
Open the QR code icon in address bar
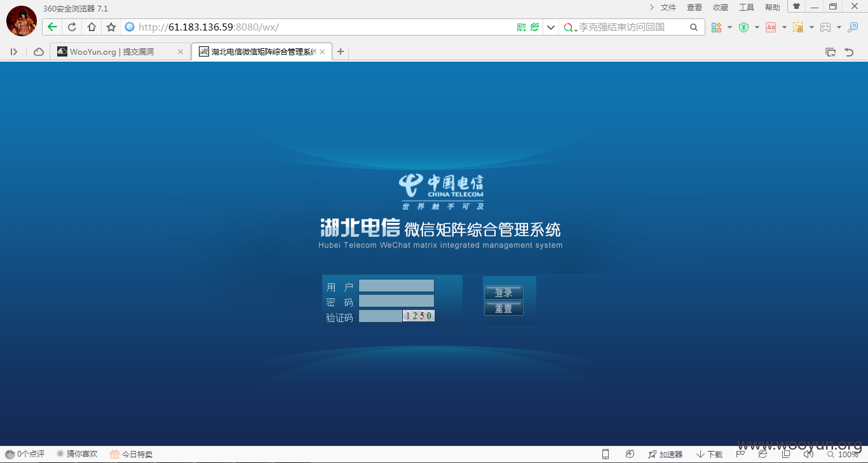pyautogui.click(x=521, y=27)
